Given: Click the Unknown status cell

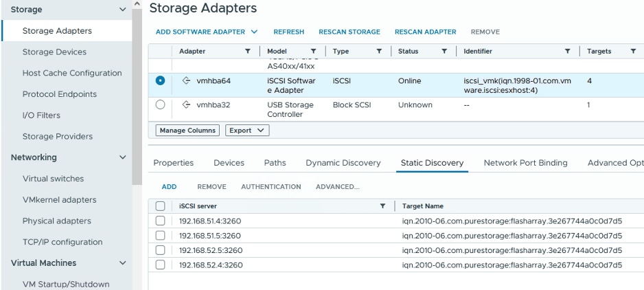Looking at the screenshot, I should [415, 105].
